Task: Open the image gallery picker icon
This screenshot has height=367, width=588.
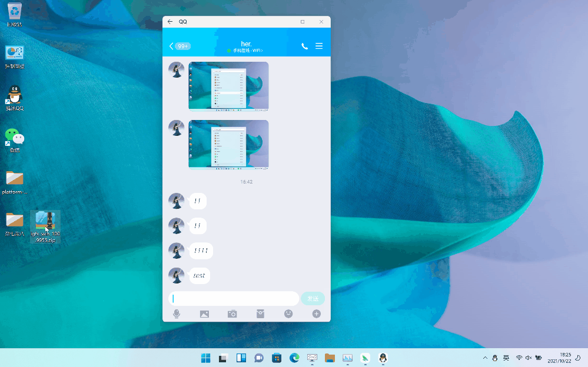Action: (204, 314)
